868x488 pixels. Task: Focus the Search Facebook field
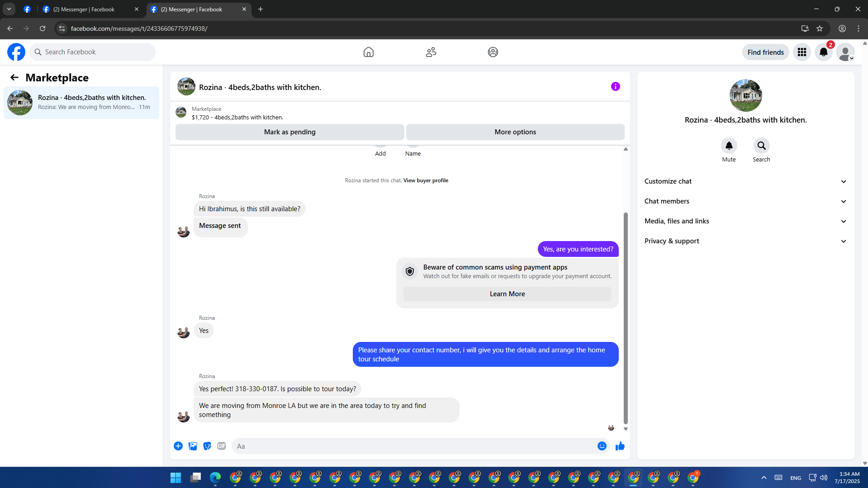coord(92,52)
